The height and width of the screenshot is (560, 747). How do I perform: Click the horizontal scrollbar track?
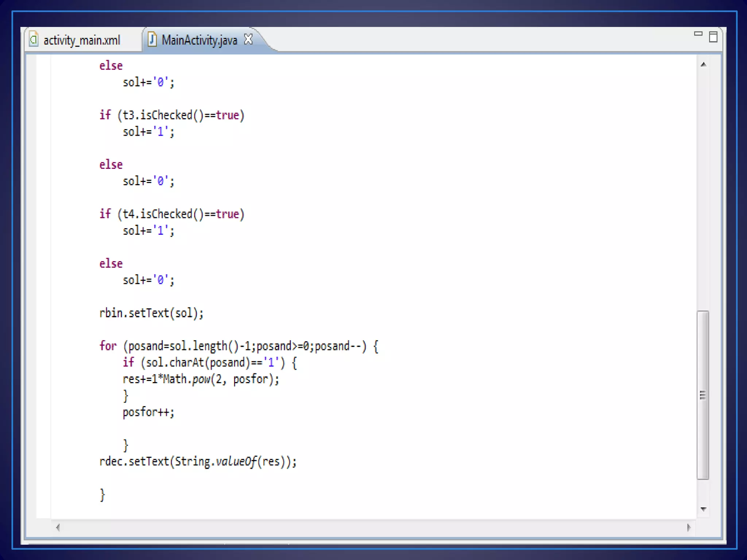pos(372,527)
